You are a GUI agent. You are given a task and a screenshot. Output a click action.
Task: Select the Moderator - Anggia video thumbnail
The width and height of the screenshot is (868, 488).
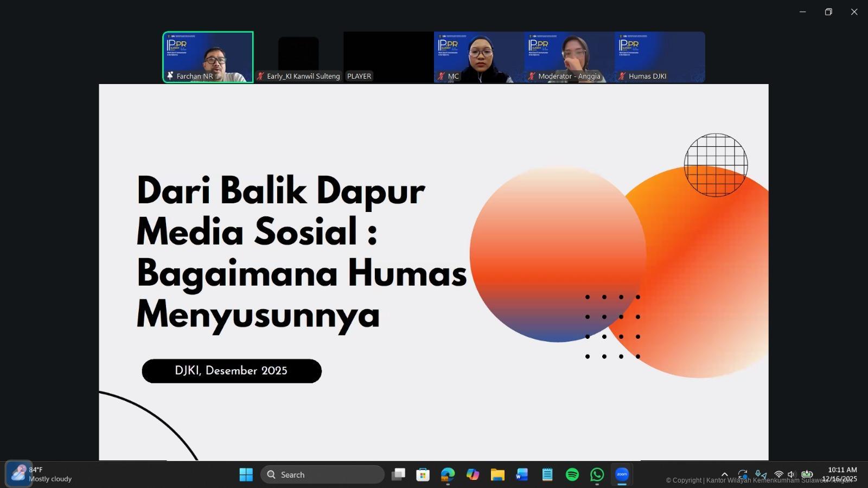click(569, 57)
